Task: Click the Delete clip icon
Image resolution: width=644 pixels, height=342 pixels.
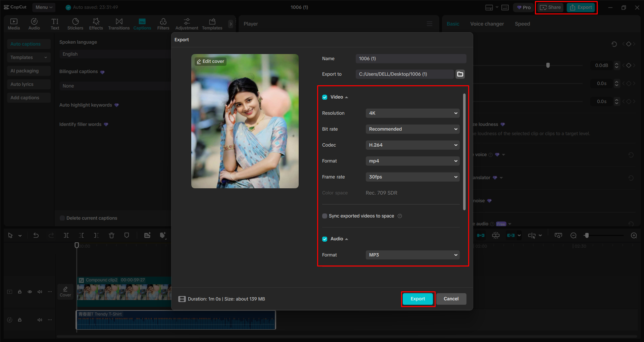Action: 111,235
